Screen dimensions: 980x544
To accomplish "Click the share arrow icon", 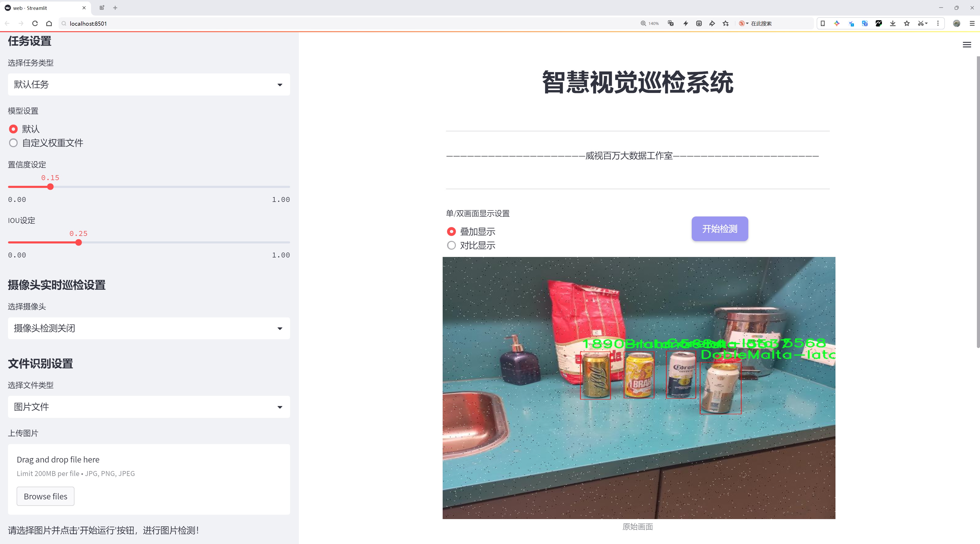I will click(x=712, y=24).
